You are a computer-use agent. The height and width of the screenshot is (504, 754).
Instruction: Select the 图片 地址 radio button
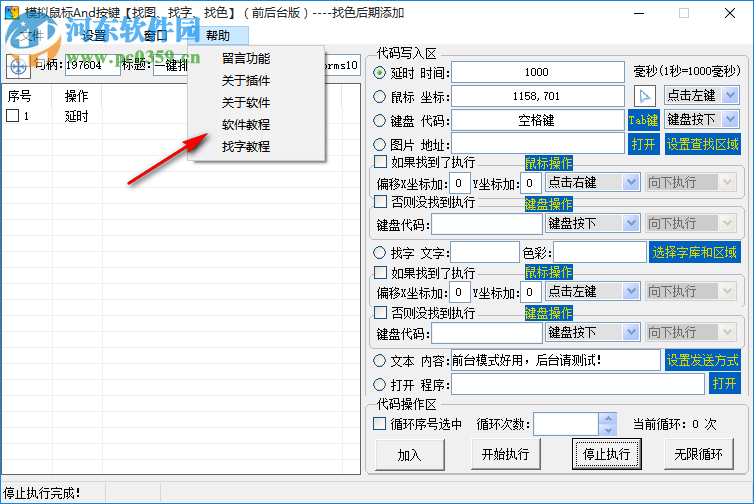(x=379, y=144)
